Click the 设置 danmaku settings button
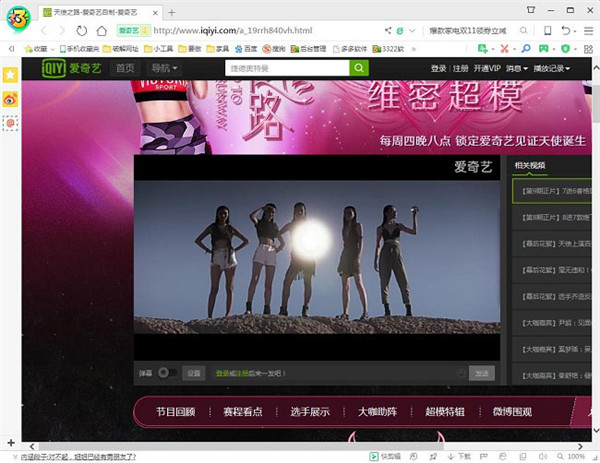Image resolution: width=600 pixels, height=463 pixels. (194, 373)
